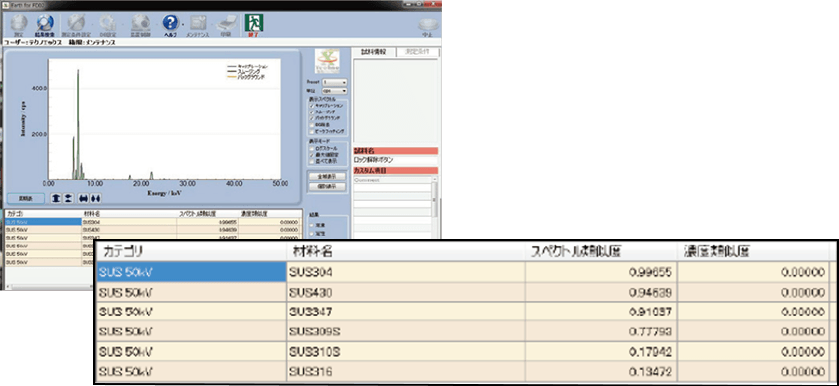
Task: Click the vertical expand arrows icon
Action: click(x=55, y=198)
